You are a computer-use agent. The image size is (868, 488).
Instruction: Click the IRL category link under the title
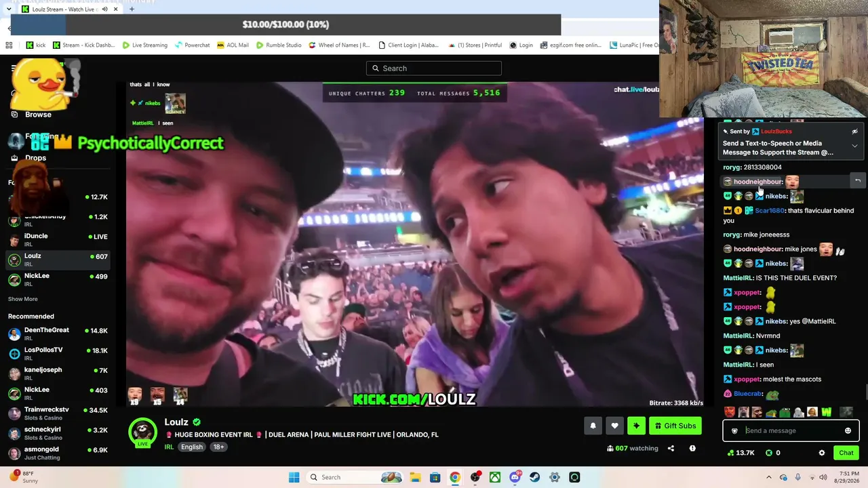(x=169, y=447)
